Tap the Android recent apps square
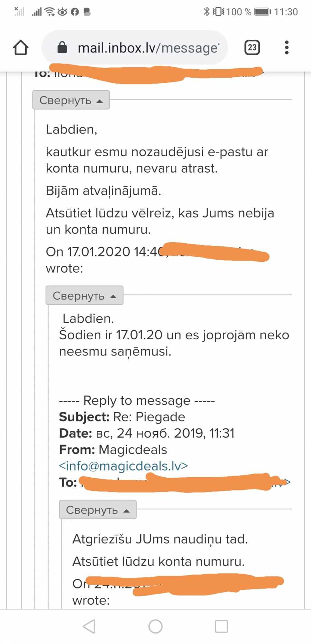Screen dimensions: 311x644 pos(222,626)
